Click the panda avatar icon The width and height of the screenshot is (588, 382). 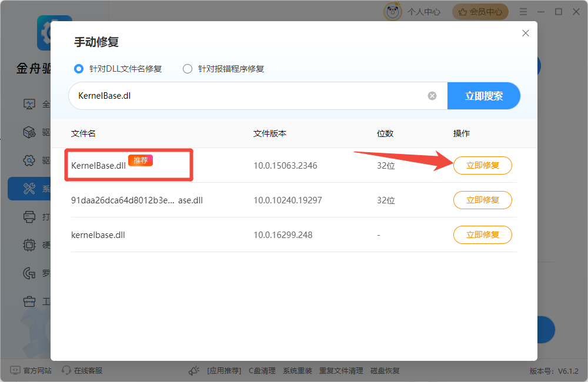coord(393,12)
